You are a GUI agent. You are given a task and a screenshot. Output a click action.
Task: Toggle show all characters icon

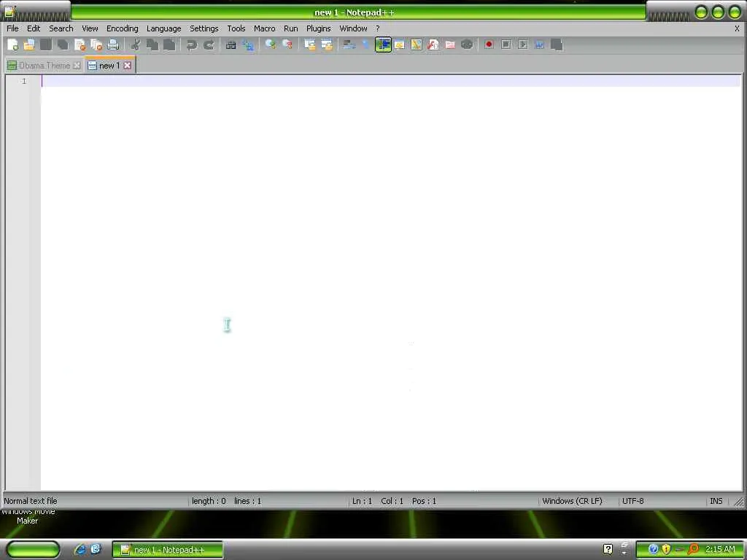366,44
